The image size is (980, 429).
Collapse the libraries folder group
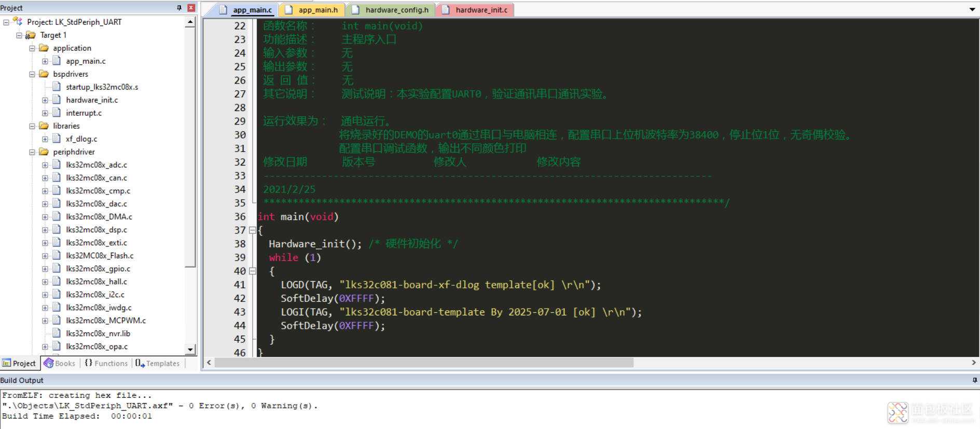[32, 126]
